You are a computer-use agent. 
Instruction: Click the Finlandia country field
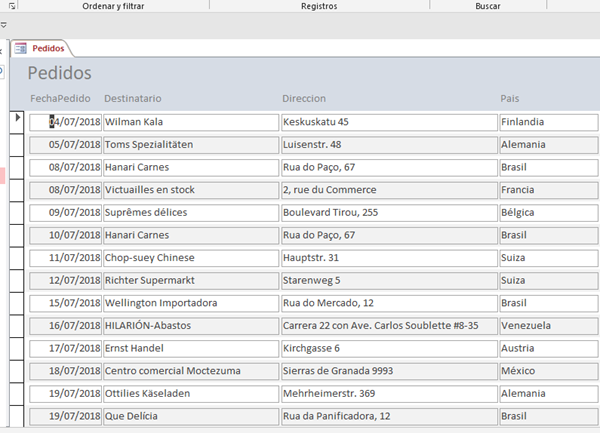coord(549,122)
